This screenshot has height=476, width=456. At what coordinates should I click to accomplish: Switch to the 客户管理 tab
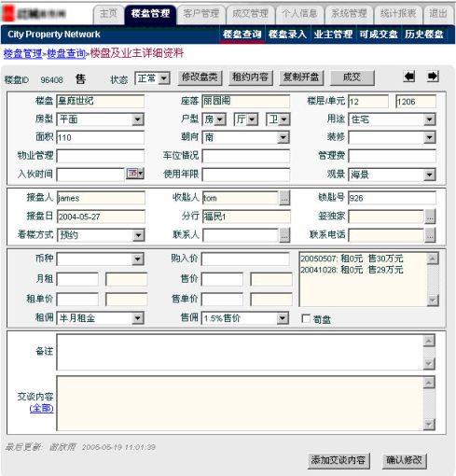(x=201, y=14)
